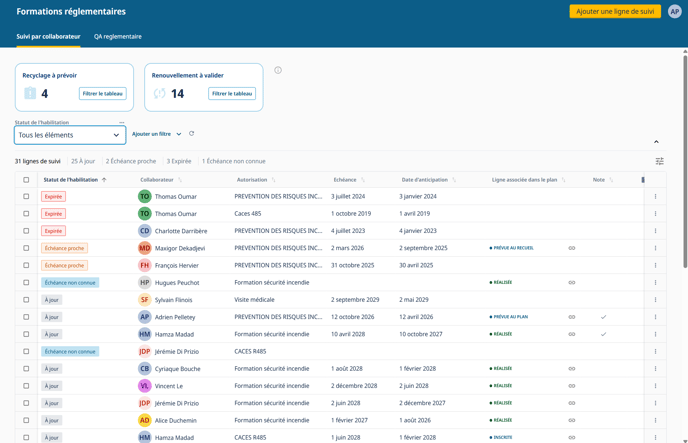Switch to the 'QA reglementaire' tab

118,37
